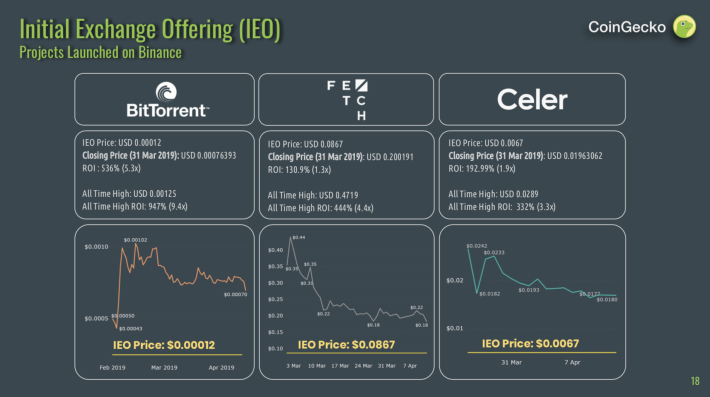Click the CoinGecko brand text
This screenshot has width=710, height=397.
point(627,27)
